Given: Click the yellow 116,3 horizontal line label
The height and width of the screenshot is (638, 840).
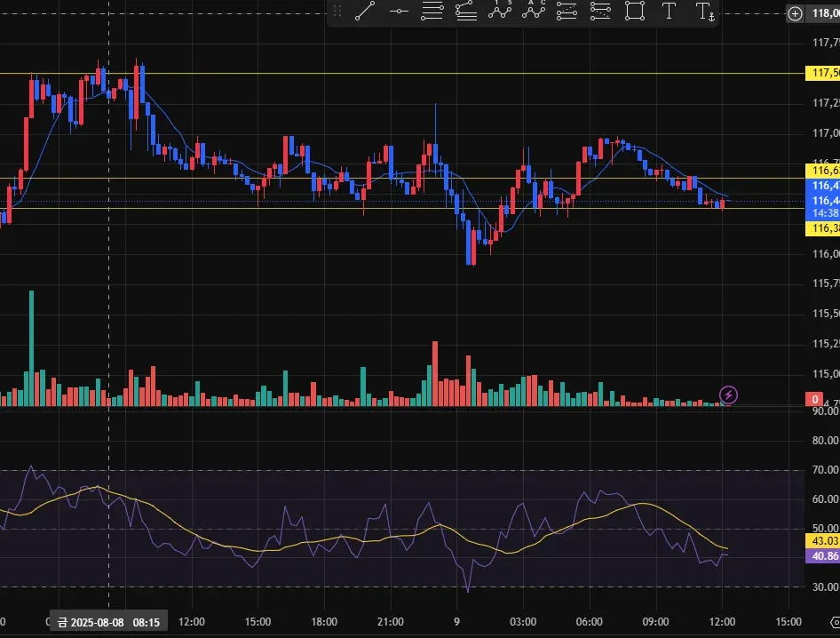Looking at the screenshot, I should [x=822, y=228].
